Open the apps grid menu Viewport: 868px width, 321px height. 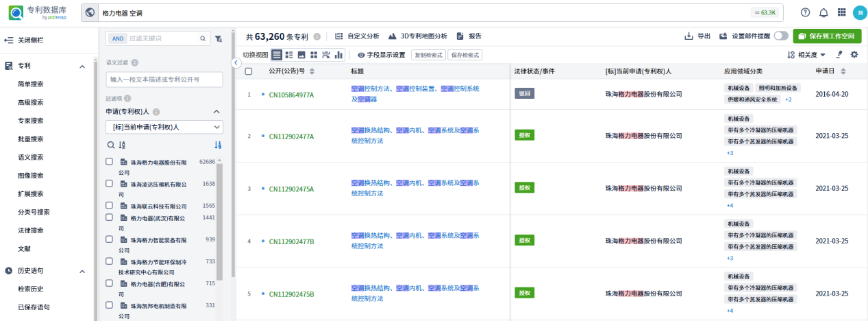coord(841,12)
